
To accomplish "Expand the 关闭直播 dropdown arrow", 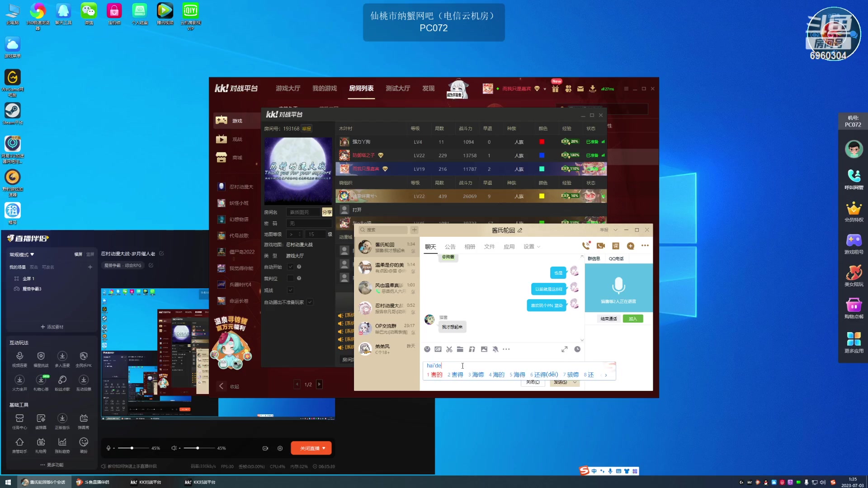I will pyautogui.click(x=324, y=448).
